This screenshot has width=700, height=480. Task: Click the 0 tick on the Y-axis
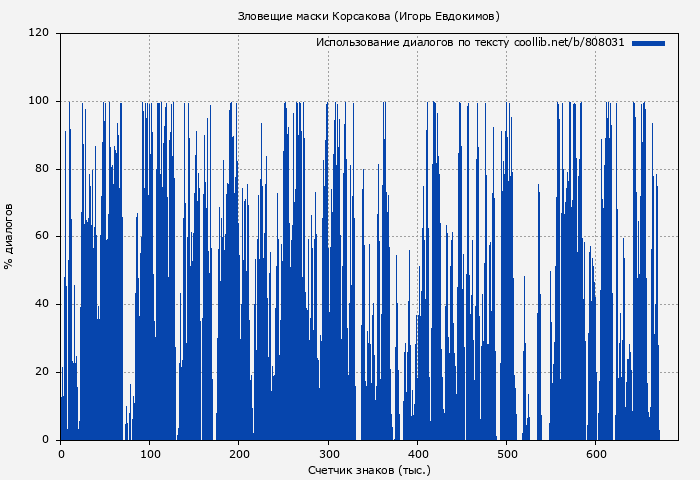pos(45,440)
